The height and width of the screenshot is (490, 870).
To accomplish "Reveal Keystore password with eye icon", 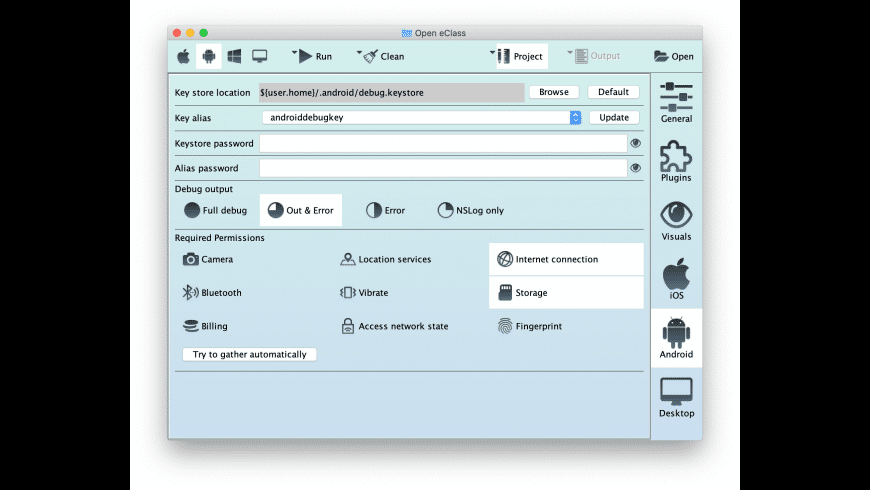I will [635, 143].
